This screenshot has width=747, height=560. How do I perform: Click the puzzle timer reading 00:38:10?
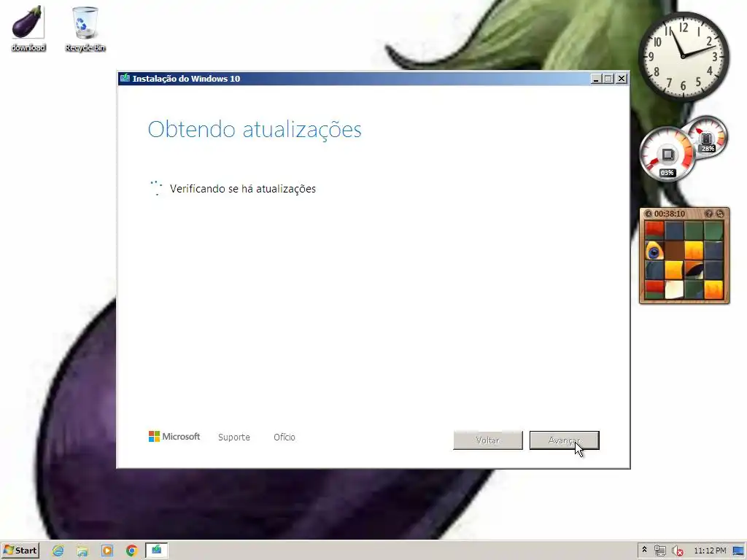670,214
